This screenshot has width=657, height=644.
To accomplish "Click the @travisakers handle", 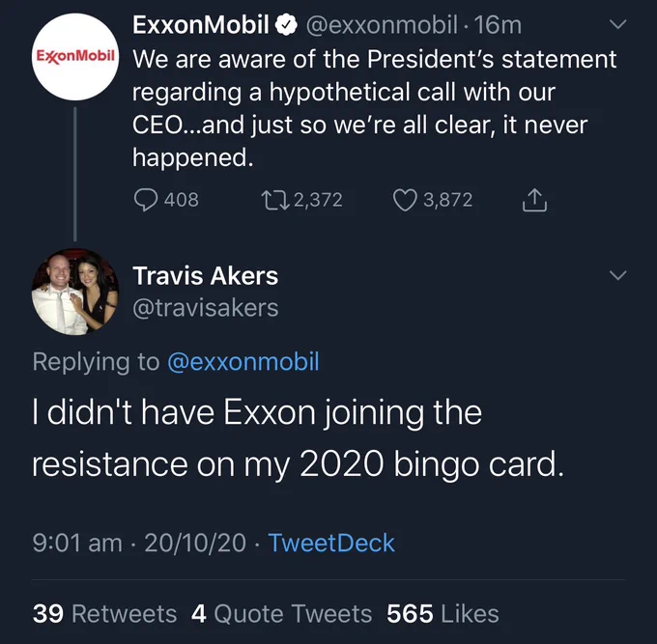I will (205, 308).
